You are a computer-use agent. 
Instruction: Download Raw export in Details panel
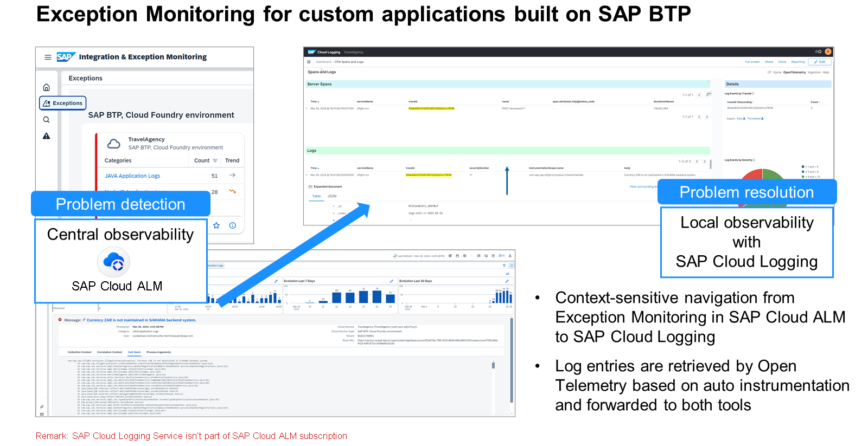coord(741,118)
